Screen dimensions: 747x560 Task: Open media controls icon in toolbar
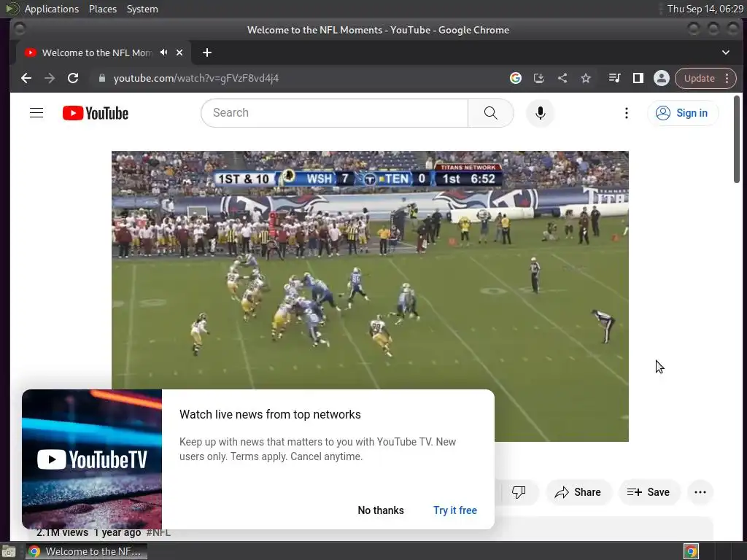tap(614, 78)
